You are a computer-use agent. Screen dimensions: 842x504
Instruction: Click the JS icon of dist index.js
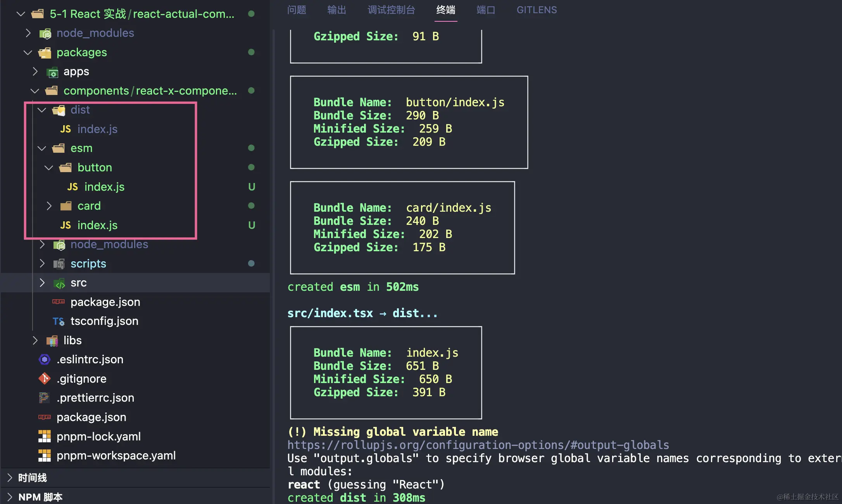click(x=66, y=129)
